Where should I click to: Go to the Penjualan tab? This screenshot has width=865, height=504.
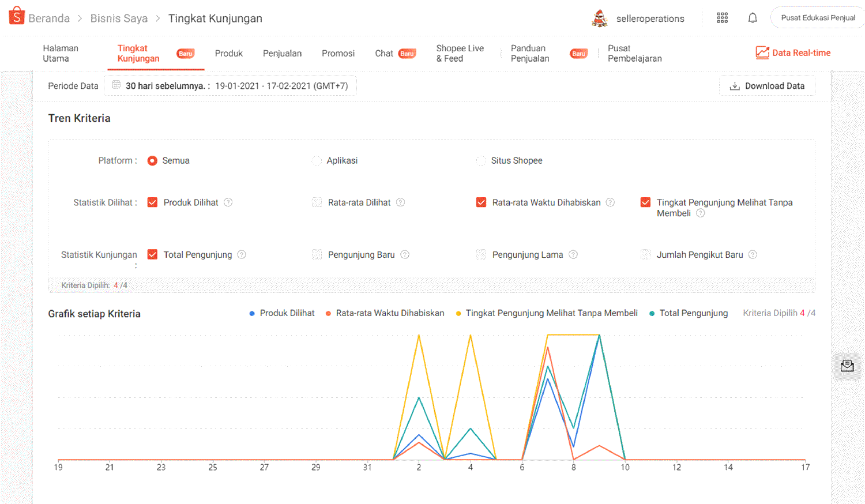pos(282,54)
